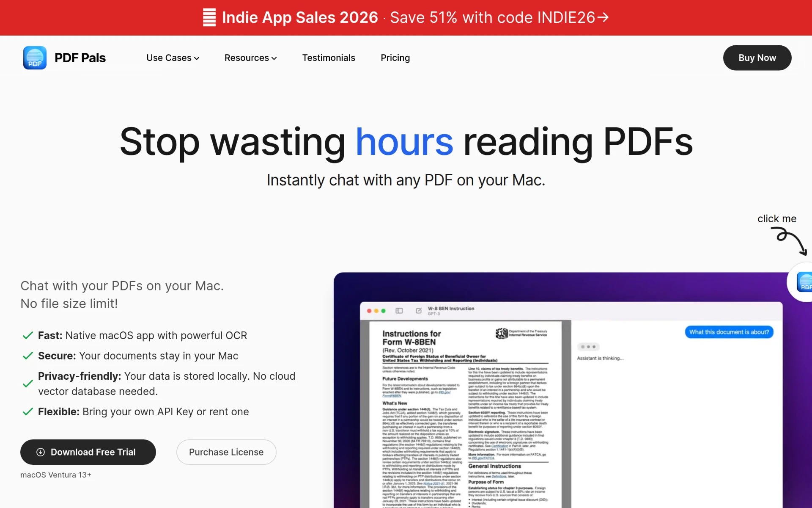
Task: Open the Indie App Sales 2026 banner
Action: [406, 17]
